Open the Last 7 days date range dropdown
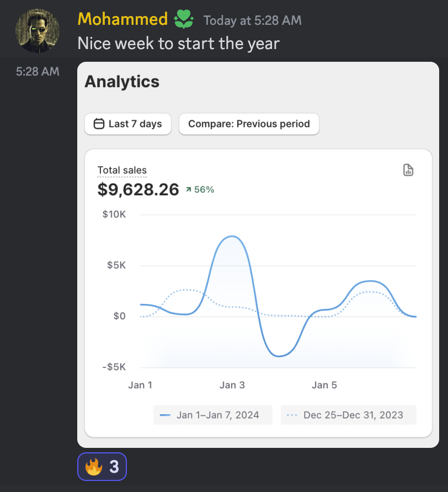Image resolution: width=448 pixels, height=492 pixels. pyautogui.click(x=128, y=124)
